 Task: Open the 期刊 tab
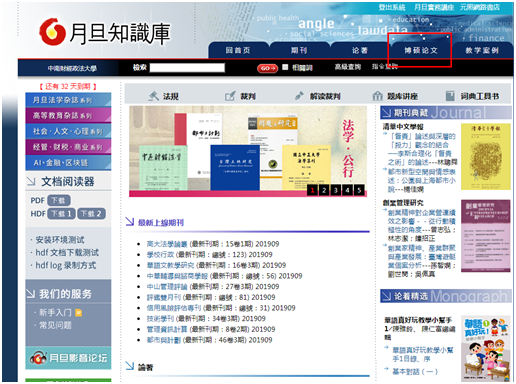[x=299, y=50]
